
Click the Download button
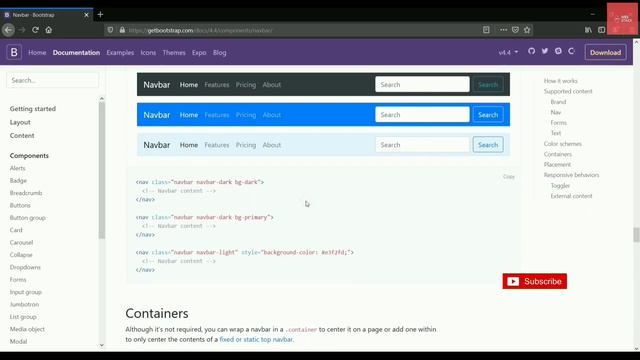pyautogui.click(x=605, y=52)
